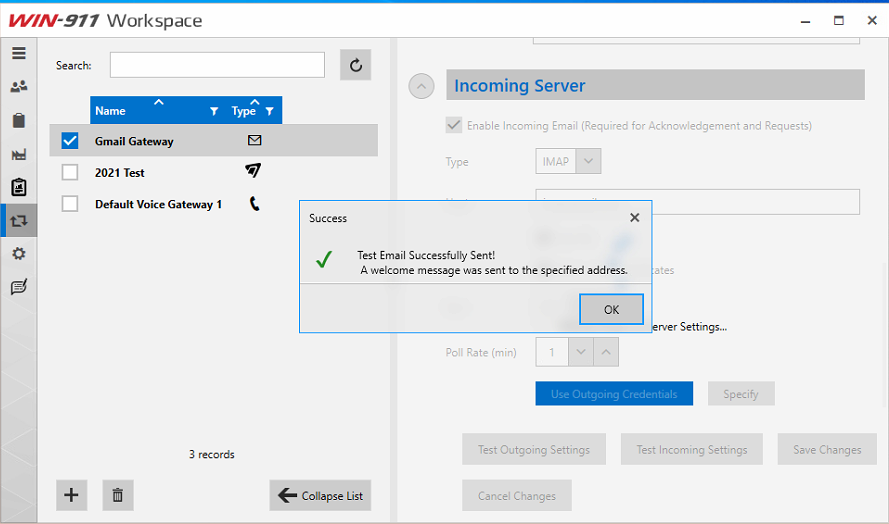Open the clipboard icon in sidebar
The height and width of the screenshot is (524, 889).
[18, 121]
